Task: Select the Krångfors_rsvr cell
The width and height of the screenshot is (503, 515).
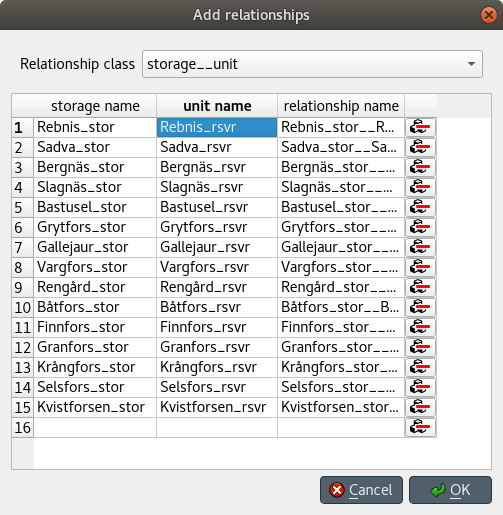Action: (x=217, y=367)
